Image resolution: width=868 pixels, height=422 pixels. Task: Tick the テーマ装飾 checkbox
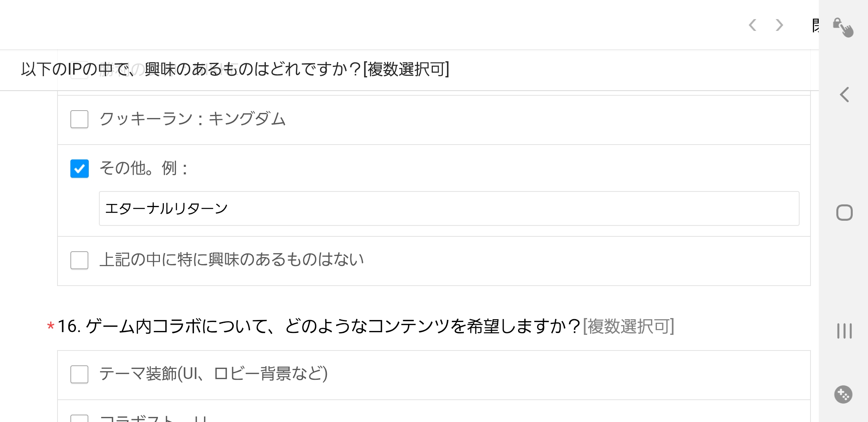coord(79,374)
